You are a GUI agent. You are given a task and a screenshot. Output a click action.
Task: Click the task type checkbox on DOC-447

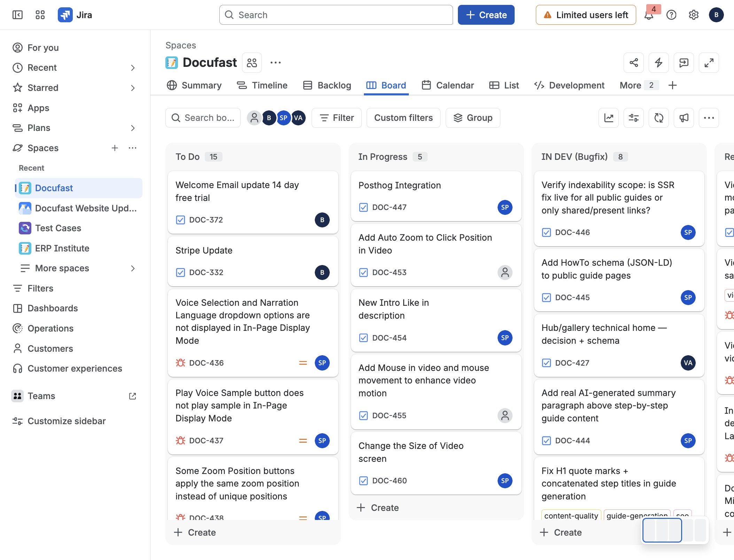pyautogui.click(x=364, y=207)
